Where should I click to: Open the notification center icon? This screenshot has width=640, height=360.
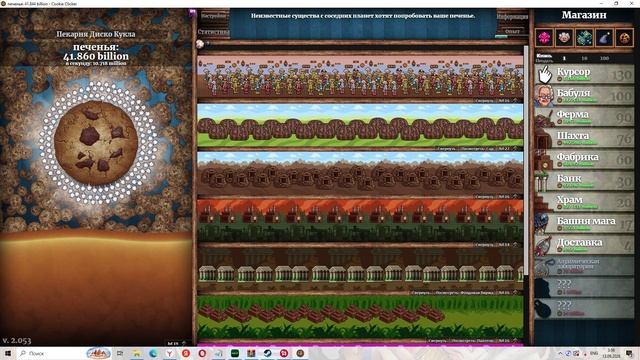630,353
